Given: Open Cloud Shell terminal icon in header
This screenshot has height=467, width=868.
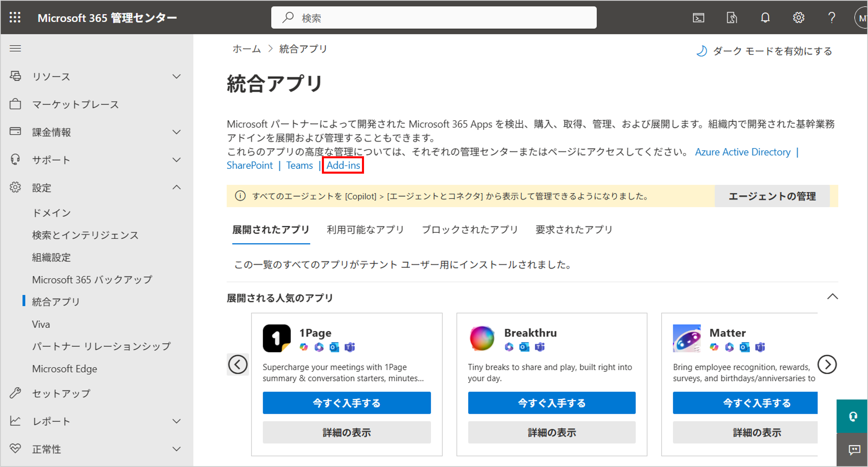Looking at the screenshot, I should pyautogui.click(x=698, y=18).
